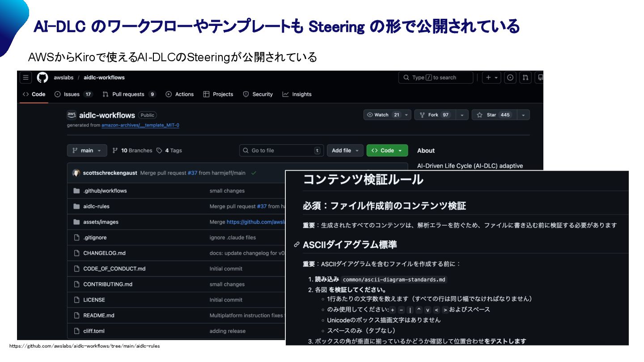The width and height of the screenshot is (644, 362).
Task: Open the awslabs organization link
Action: point(64,77)
